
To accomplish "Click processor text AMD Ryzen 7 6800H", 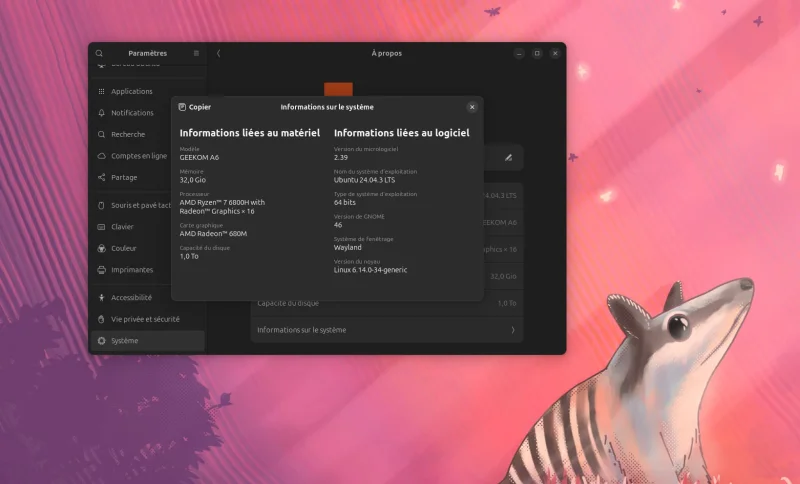I will tap(222, 207).
